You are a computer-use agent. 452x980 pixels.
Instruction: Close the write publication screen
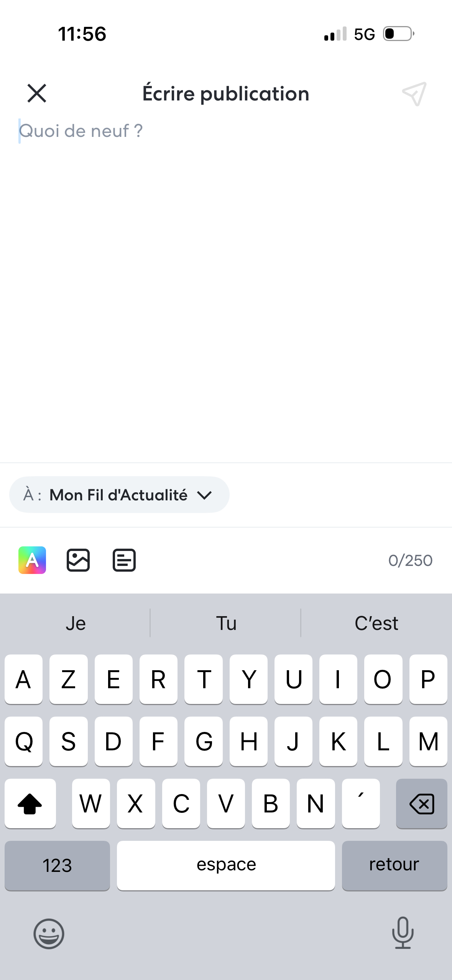pyautogui.click(x=37, y=94)
